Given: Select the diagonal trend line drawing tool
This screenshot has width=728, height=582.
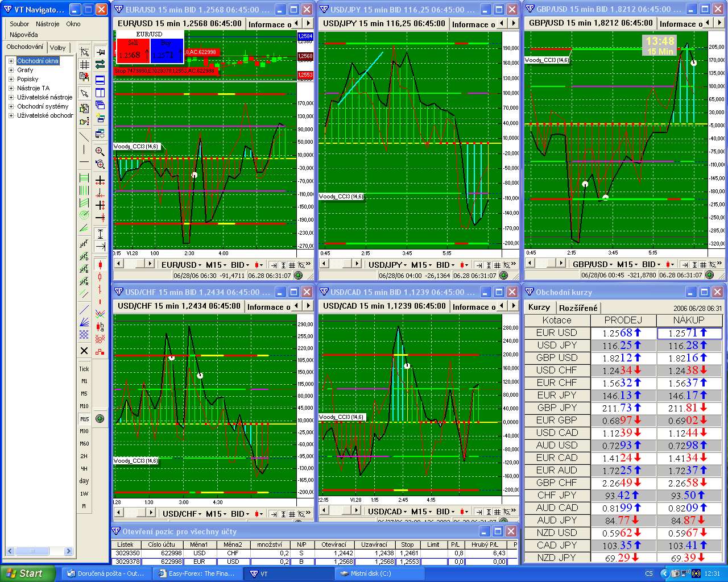Looking at the screenshot, I should pos(84,136).
